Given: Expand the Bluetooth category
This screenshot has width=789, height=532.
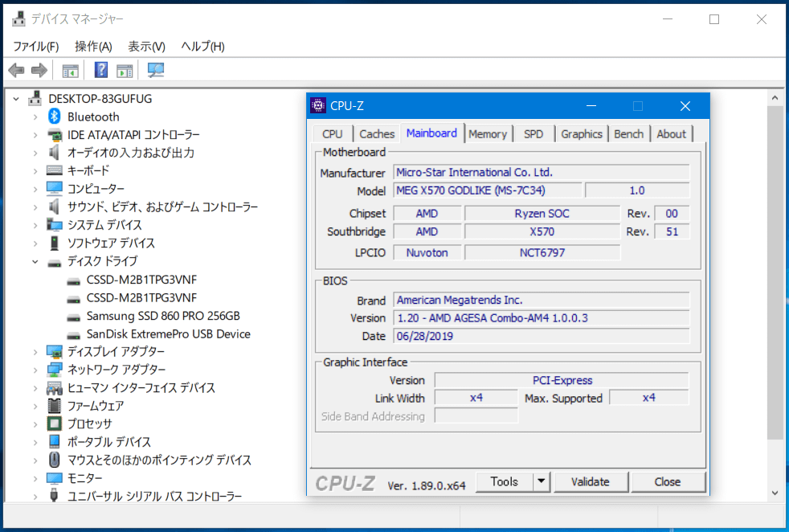Looking at the screenshot, I should click(35, 117).
